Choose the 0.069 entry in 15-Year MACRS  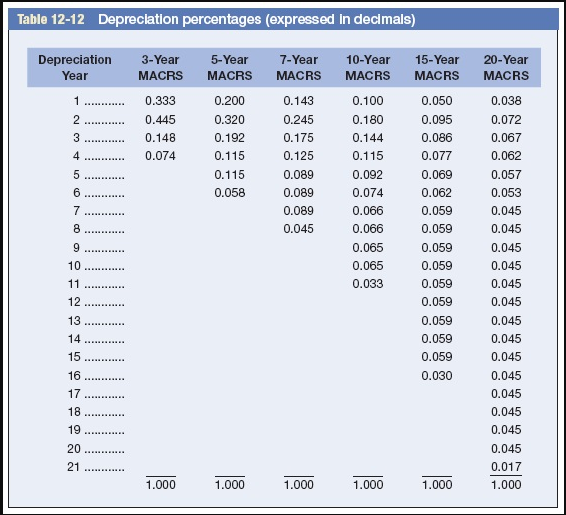[437, 175]
